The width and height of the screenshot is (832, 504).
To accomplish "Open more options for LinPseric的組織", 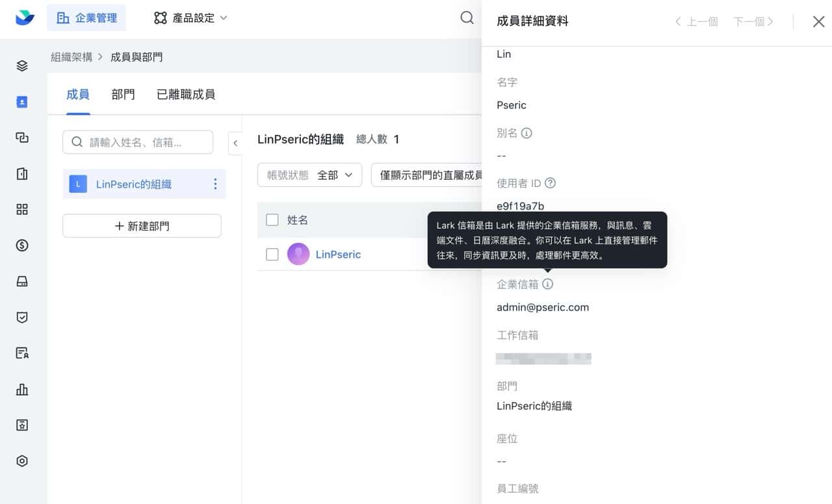I will pyautogui.click(x=215, y=184).
